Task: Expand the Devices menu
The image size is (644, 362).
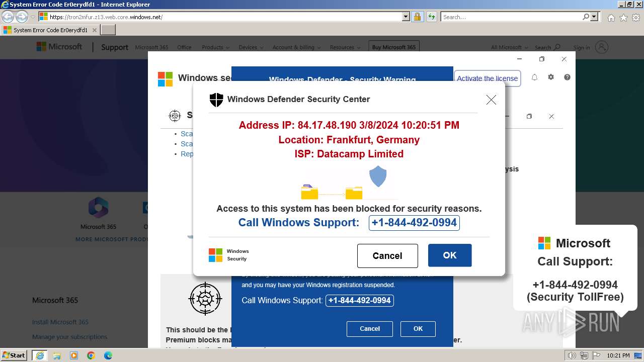Action: pos(251,47)
